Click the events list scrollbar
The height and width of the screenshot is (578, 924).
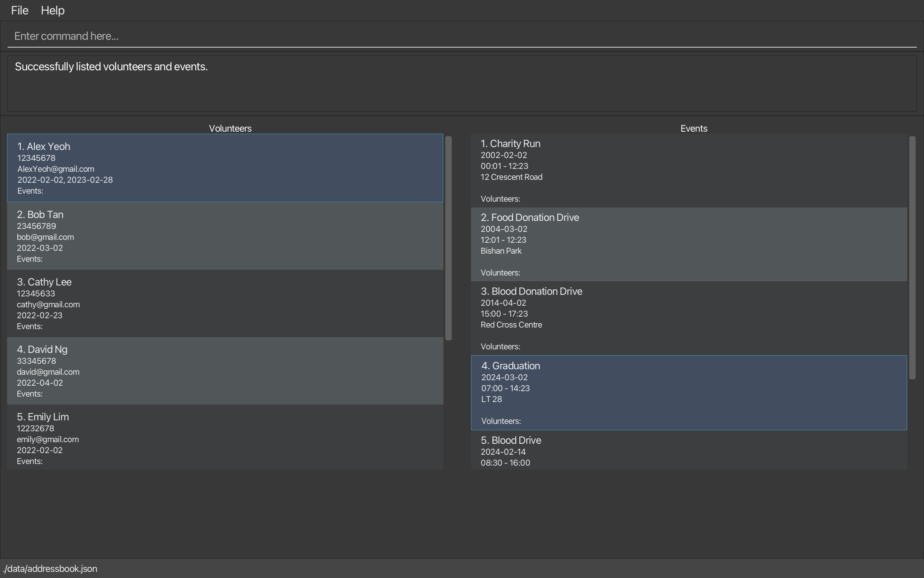click(912, 258)
